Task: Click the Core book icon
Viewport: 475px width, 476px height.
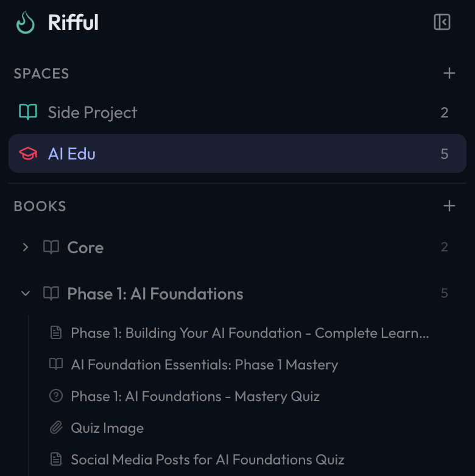Action: (51, 247)
